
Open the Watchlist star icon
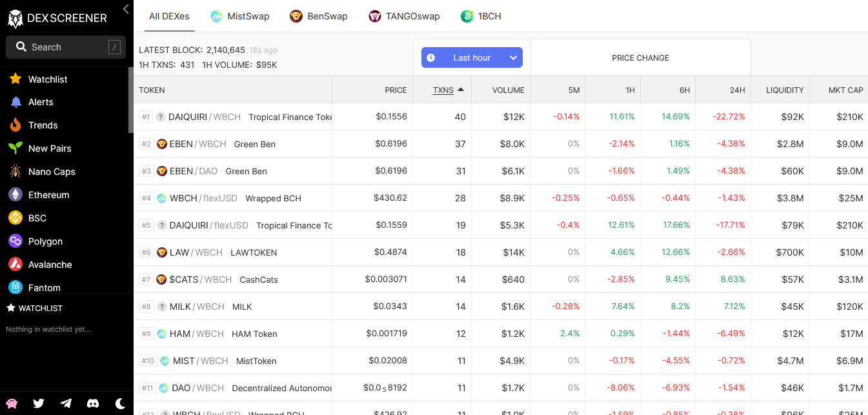coord(15,79)
